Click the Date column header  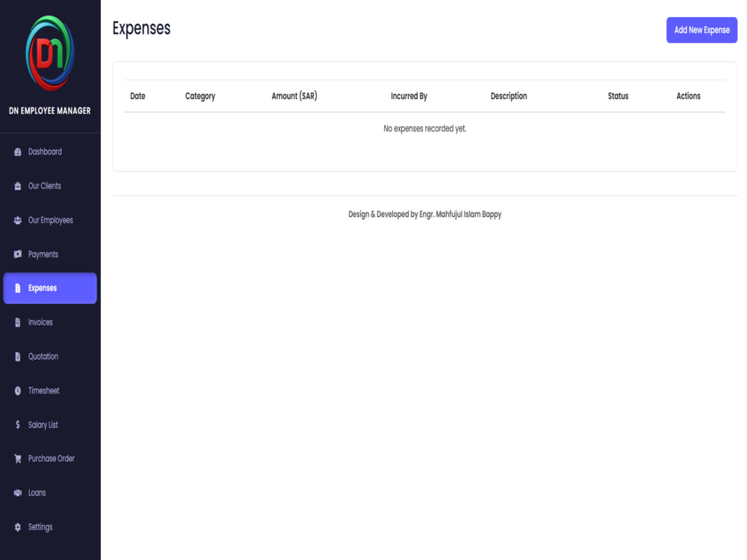point(137,96)
